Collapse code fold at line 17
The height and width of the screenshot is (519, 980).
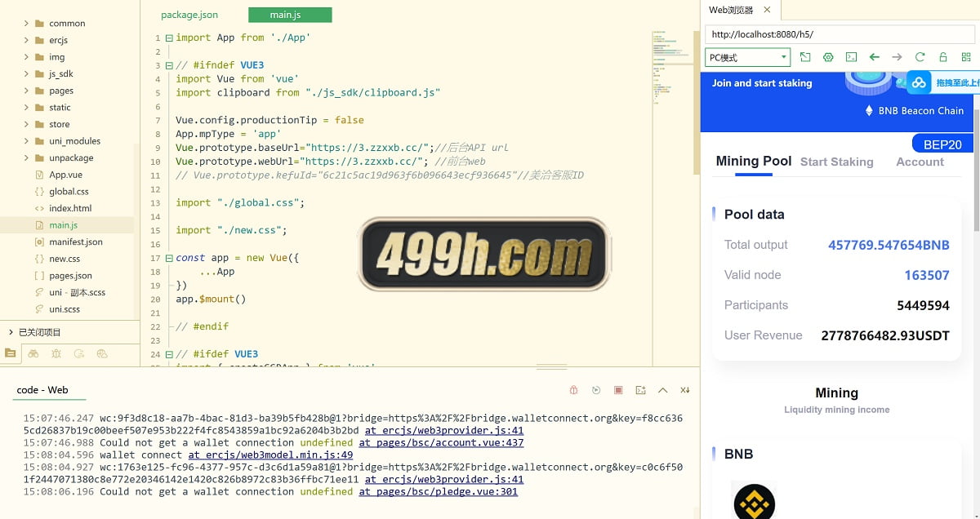169,258
